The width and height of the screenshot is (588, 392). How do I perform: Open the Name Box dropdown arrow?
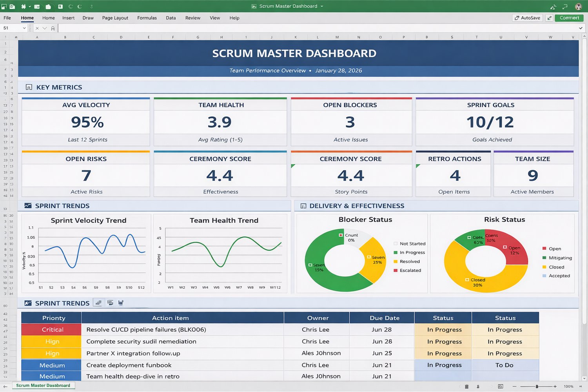(24, 28)
